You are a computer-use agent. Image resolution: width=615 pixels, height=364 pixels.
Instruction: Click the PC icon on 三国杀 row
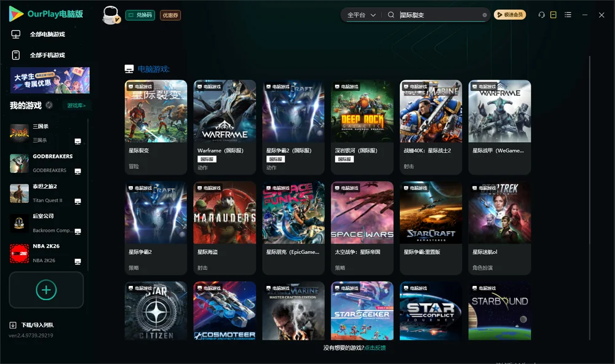coord(77,141)
